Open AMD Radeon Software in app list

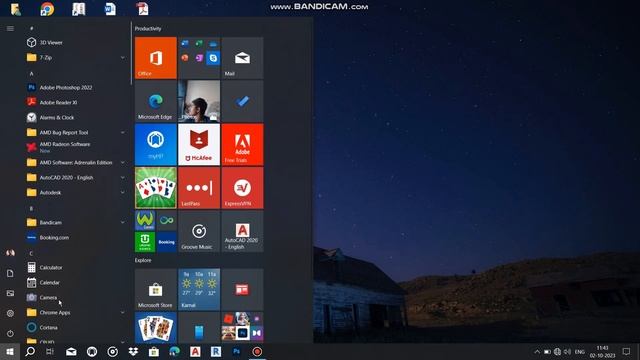tap(76, 147)
